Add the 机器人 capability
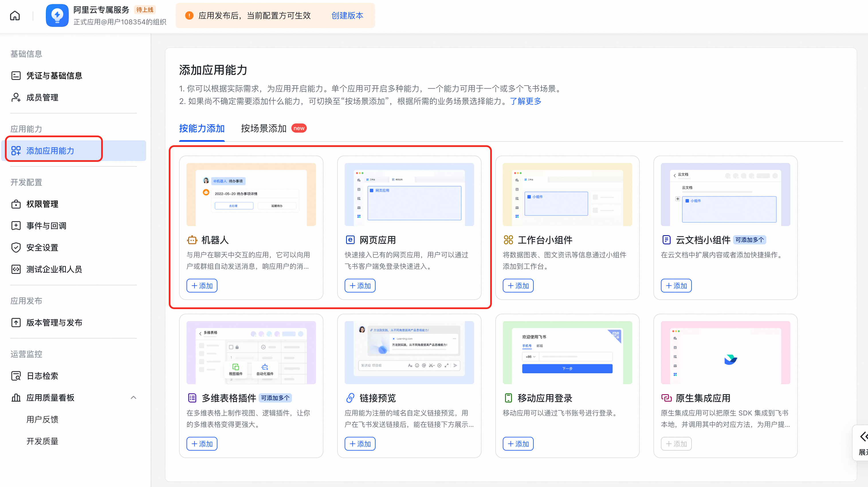This screenshot has width=868, height=487. point(202,285)
